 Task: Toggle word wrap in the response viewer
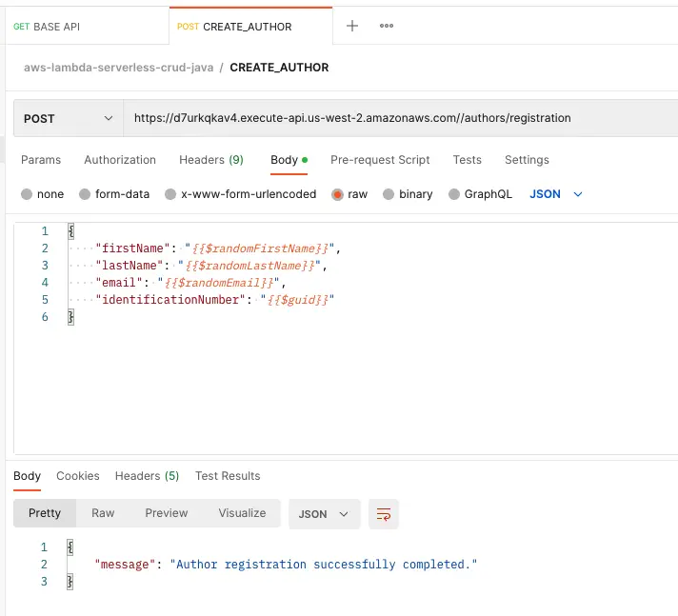[384, 514]
